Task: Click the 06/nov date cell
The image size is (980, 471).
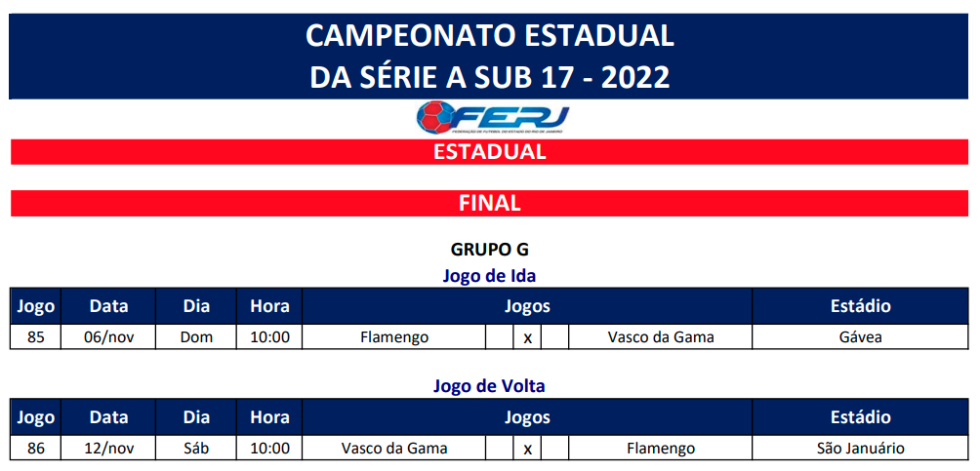Action: pyautogui.click(x=108, y=337)
